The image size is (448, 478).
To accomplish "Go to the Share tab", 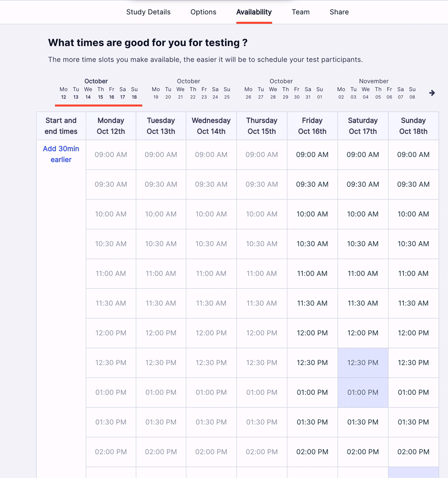I will (x=339, y=12).
